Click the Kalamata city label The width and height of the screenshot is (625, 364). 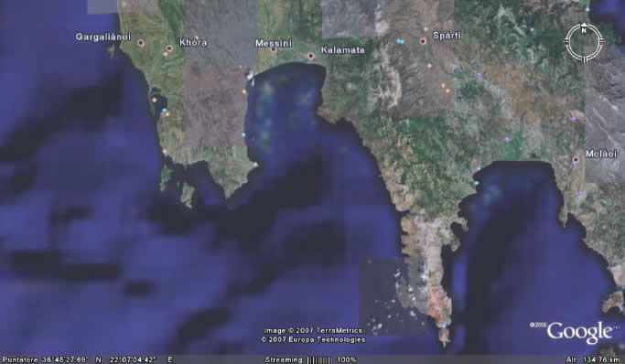[343, 50]
